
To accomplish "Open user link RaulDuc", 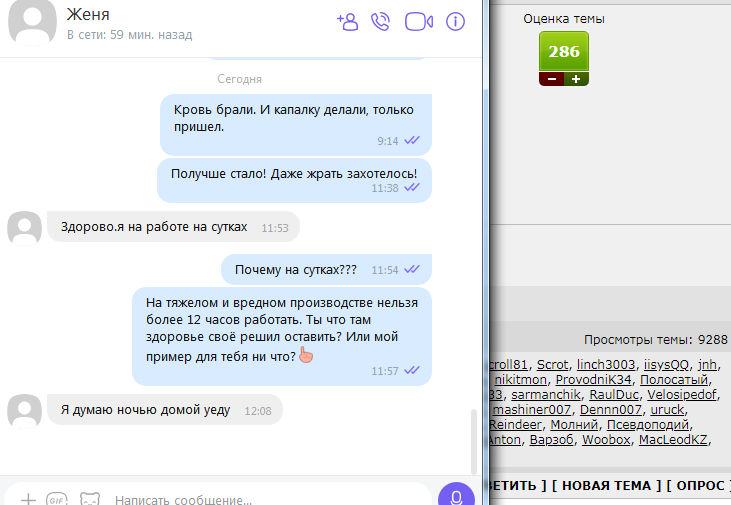I will pos(614,394).
